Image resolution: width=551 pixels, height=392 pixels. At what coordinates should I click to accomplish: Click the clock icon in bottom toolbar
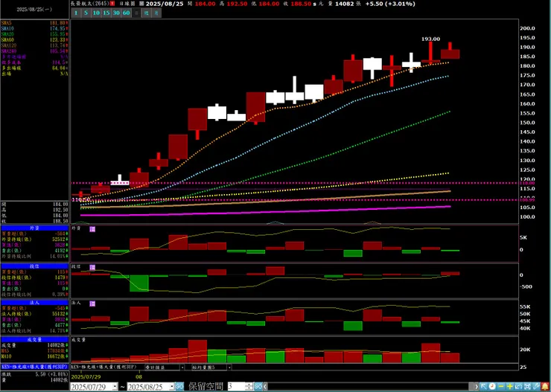coord(492,386)
